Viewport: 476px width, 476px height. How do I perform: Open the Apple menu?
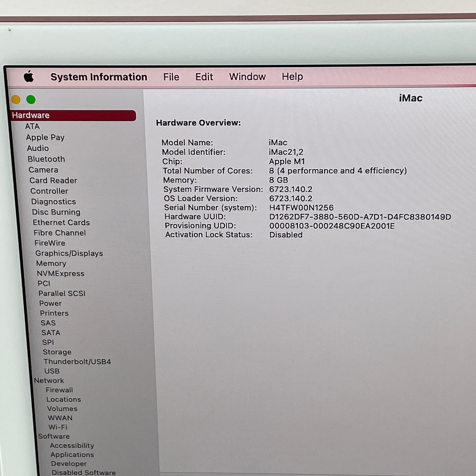click(28, 76)
